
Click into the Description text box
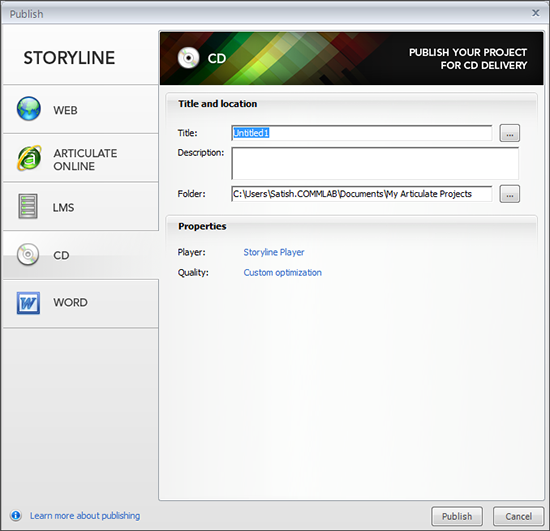[375, 163]
